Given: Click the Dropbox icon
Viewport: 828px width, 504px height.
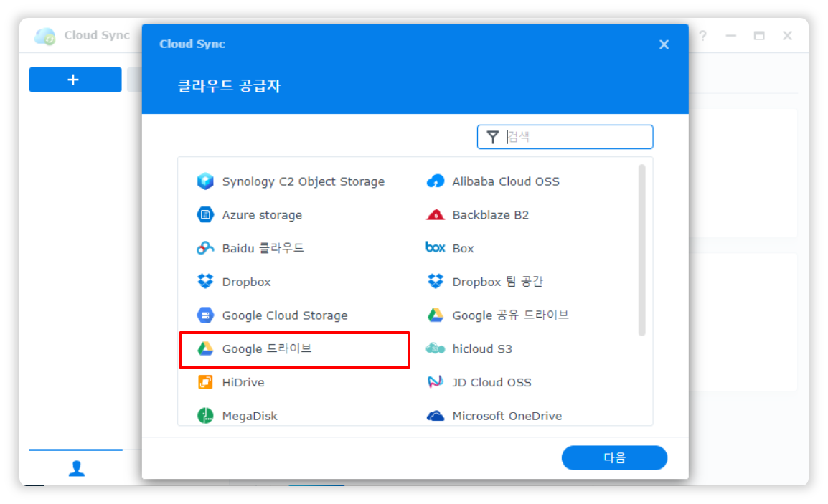Looking at the screenshot, I should point(205,281).
